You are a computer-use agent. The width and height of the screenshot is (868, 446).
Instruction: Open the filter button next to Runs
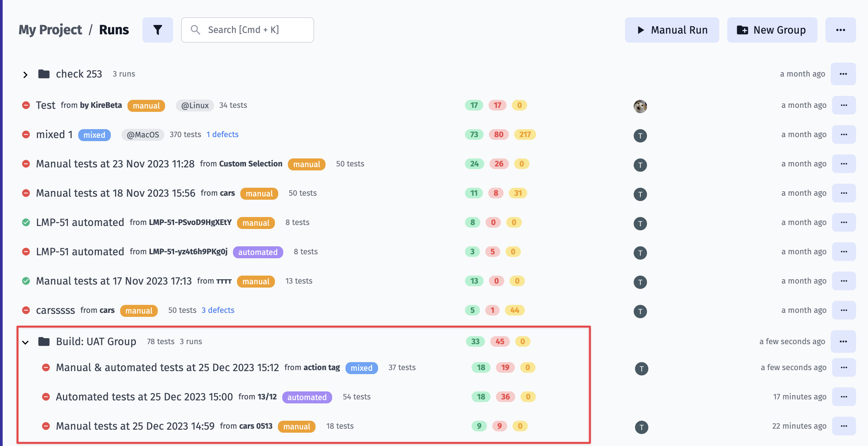[157, 30]
